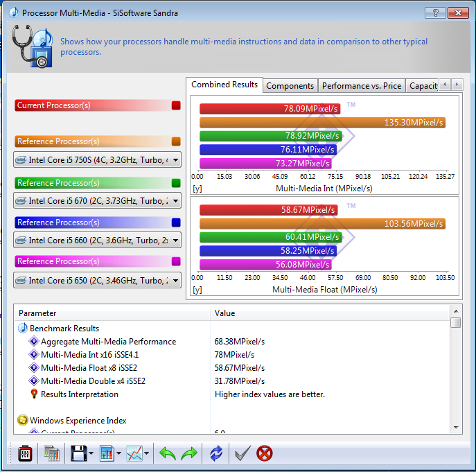The height and width of the screenshot is (472, 476).
Task: Click the orange 135.30MPixel/s bar
Action: [x=322, y=123]
